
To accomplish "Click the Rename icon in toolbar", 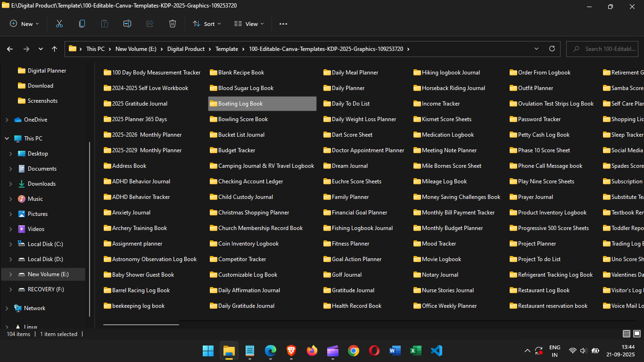I will click(x=127, y=24).
